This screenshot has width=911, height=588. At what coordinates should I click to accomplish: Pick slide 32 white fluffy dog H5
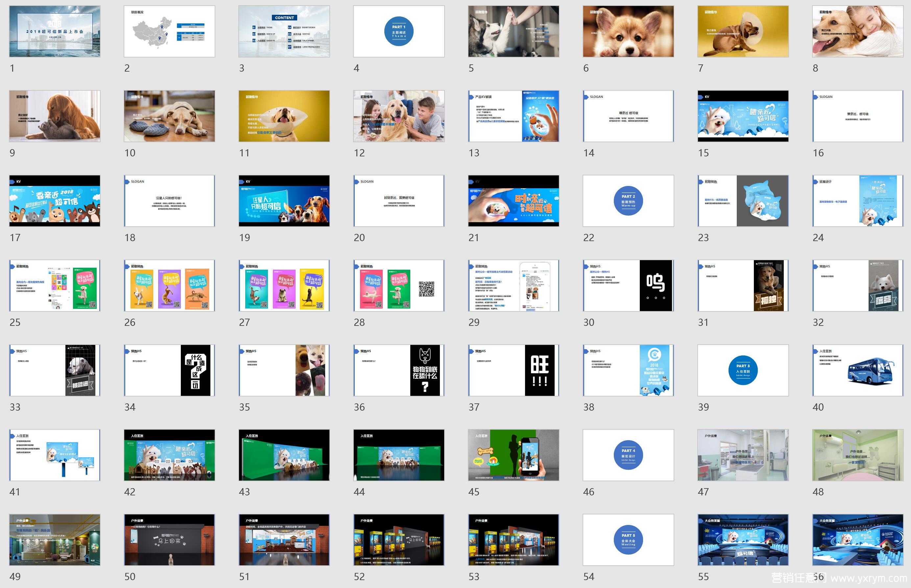(858, 285)
